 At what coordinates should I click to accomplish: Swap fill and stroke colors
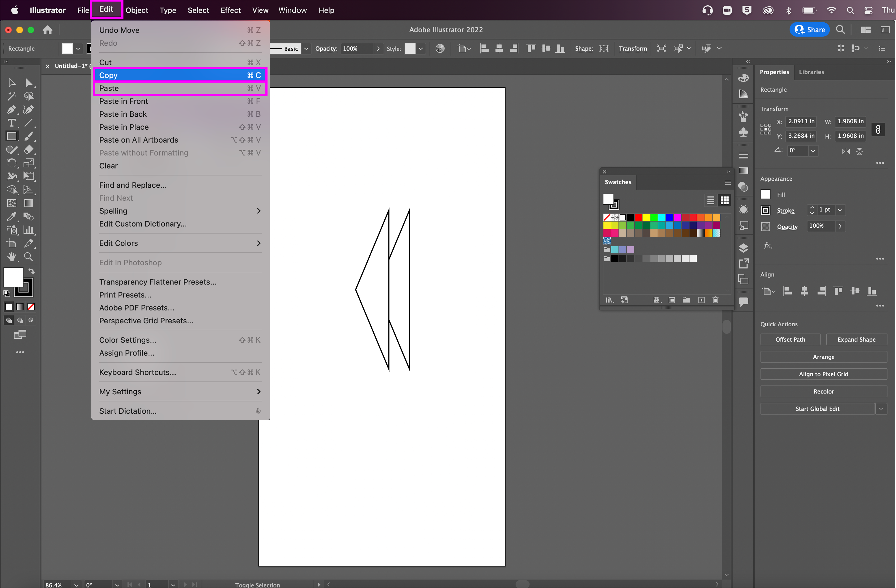coord(32,271)
